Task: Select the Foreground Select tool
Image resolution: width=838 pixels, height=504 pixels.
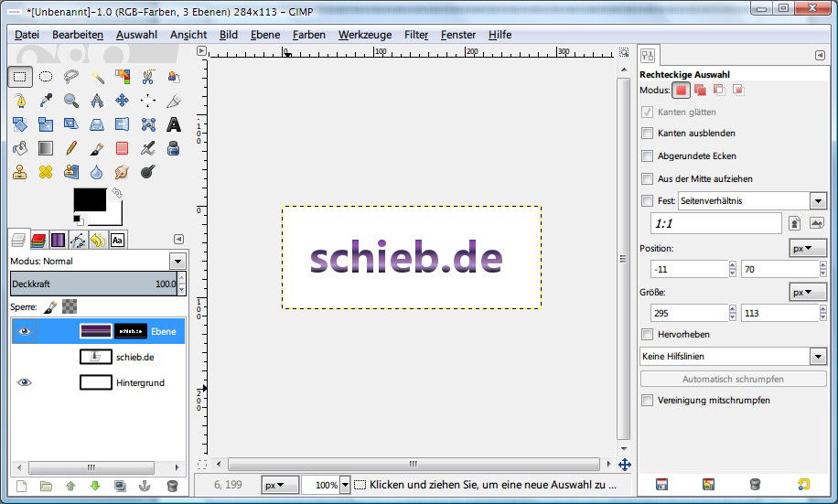Action: (x=174, y=77)
